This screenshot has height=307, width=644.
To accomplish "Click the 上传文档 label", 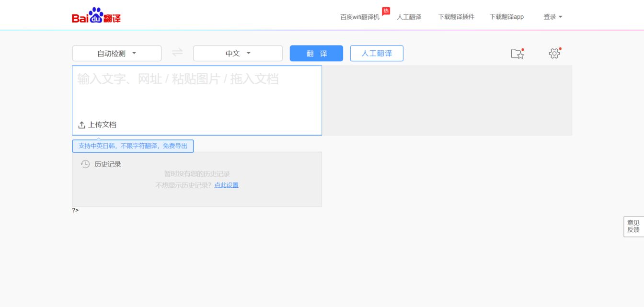I will click(x=102, y=125).
